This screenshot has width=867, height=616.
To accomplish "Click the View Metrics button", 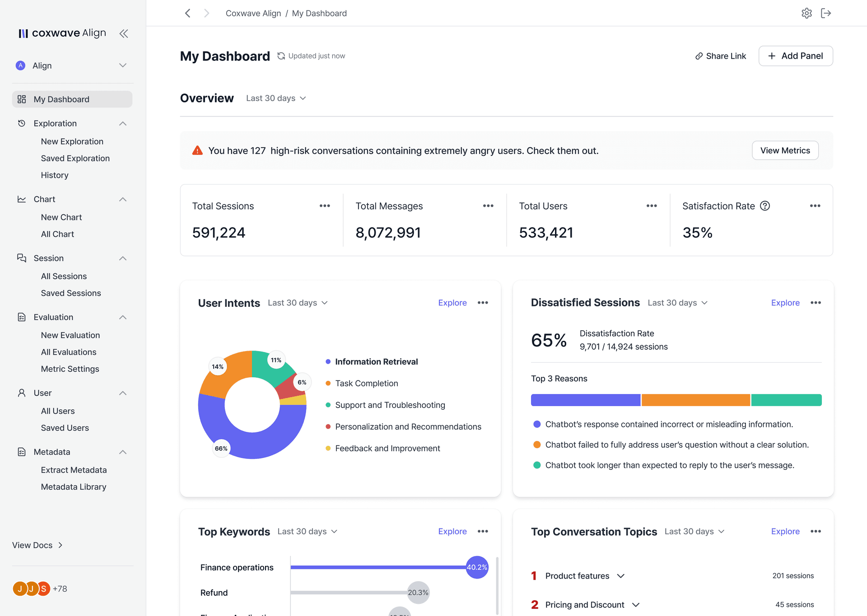I will [785, 150].
